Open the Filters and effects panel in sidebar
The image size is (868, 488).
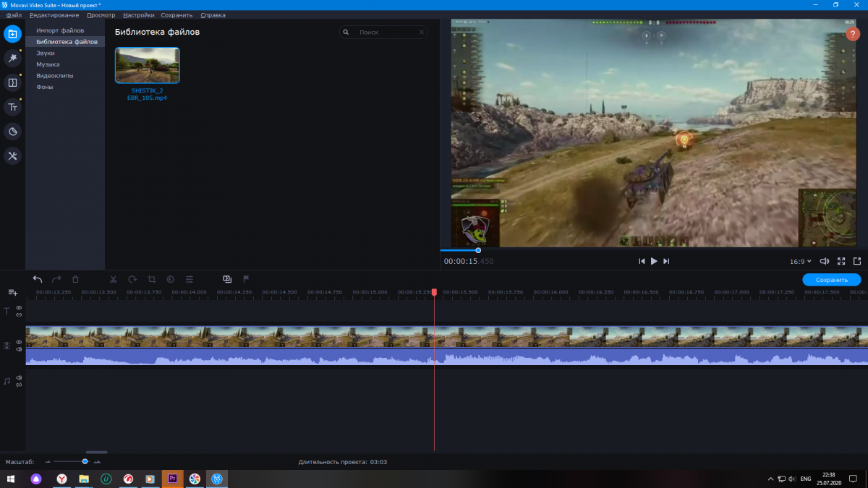pos(12,58)
